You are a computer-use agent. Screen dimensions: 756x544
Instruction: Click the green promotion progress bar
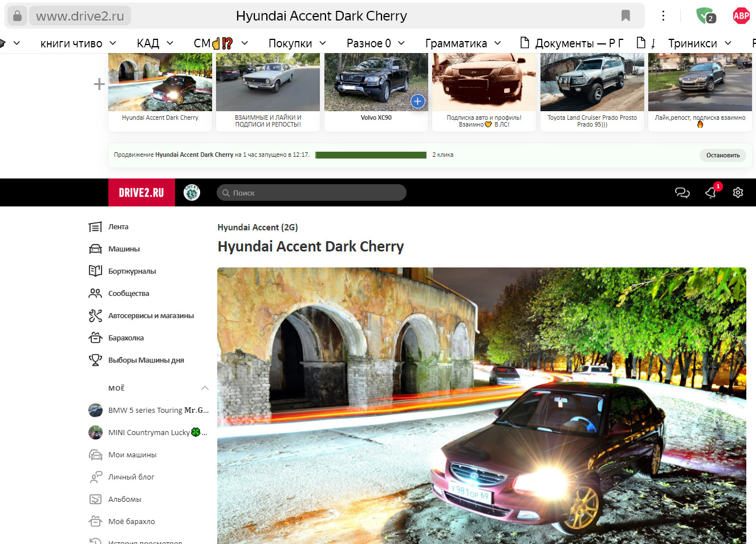371,155
